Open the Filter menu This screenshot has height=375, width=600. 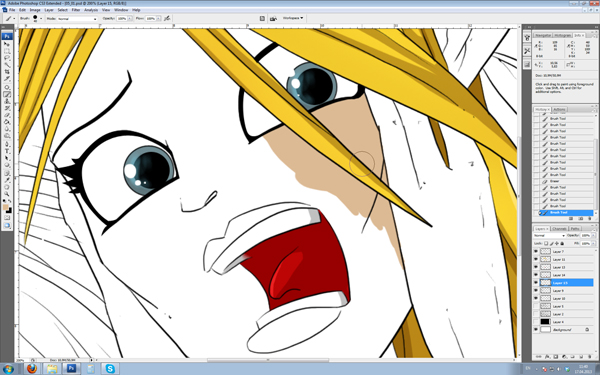(76, 10)
